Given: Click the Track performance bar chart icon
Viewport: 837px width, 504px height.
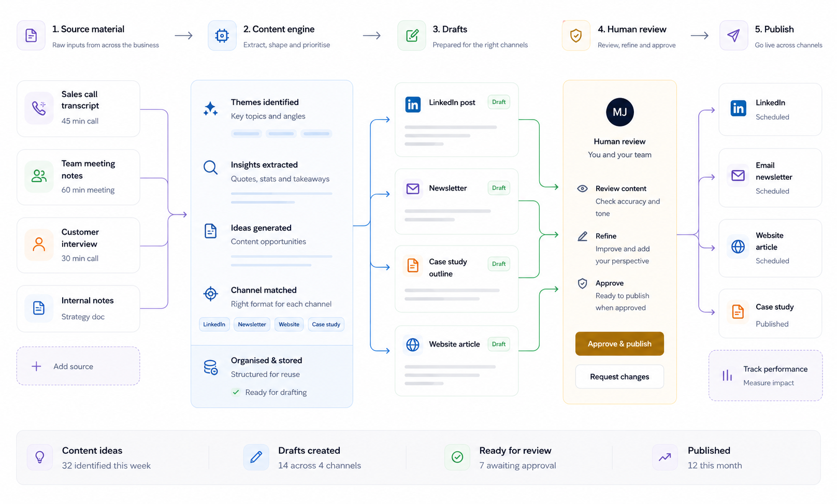Looking at the screenshot, I should (x=727, y=375).
